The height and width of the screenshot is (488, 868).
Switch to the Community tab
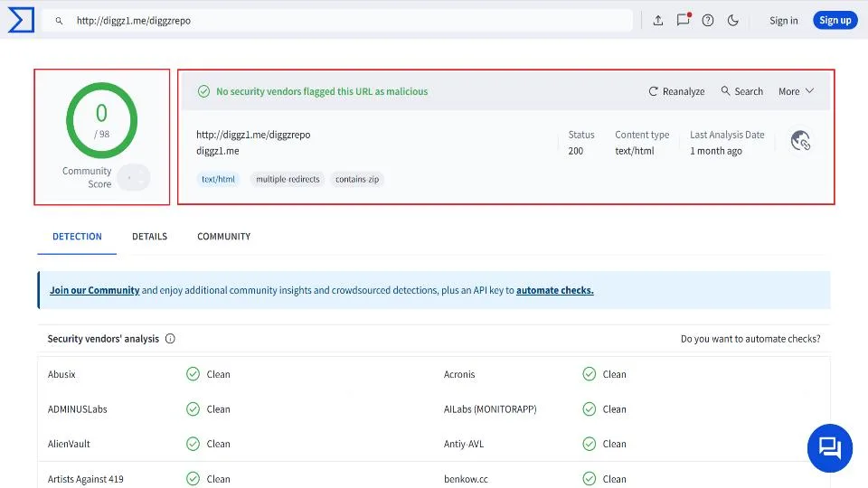tap(223, 237)
